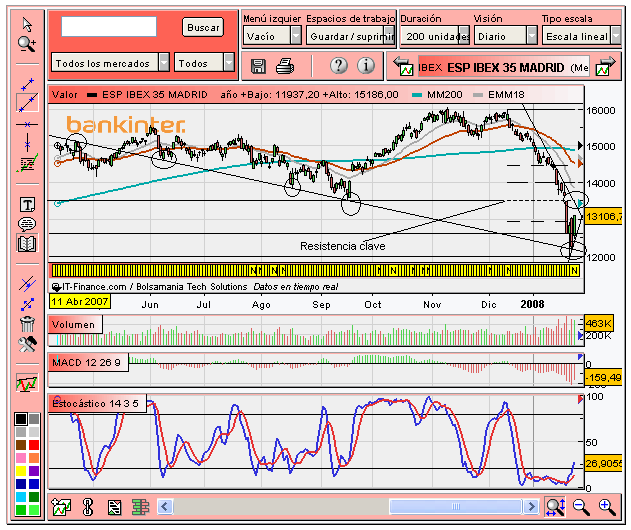Click the ESP IBEX 35 MADRID title field
Image resolution: width=631 pixels, height=530 pixels.
pyautogui.click(x=503, y=67)
